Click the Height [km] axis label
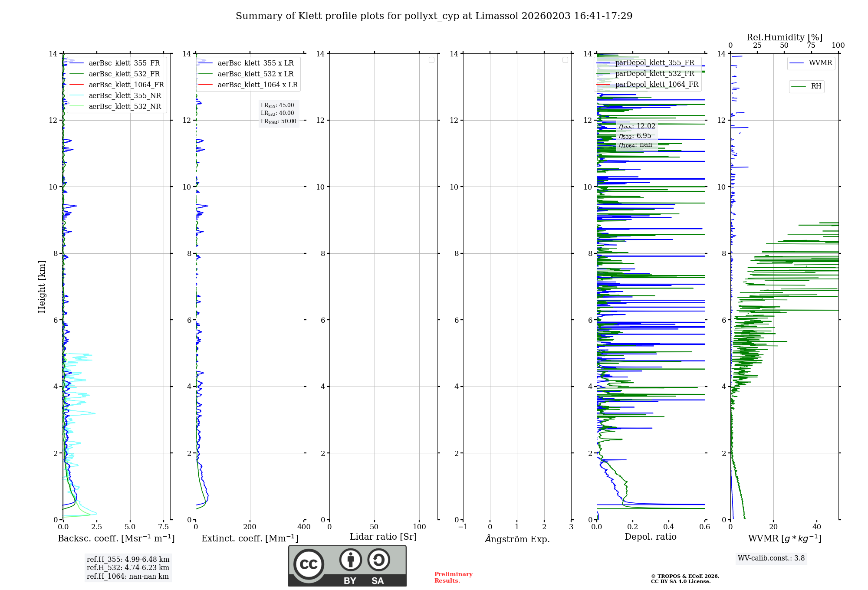868x590 pixels. pos(42,287)
